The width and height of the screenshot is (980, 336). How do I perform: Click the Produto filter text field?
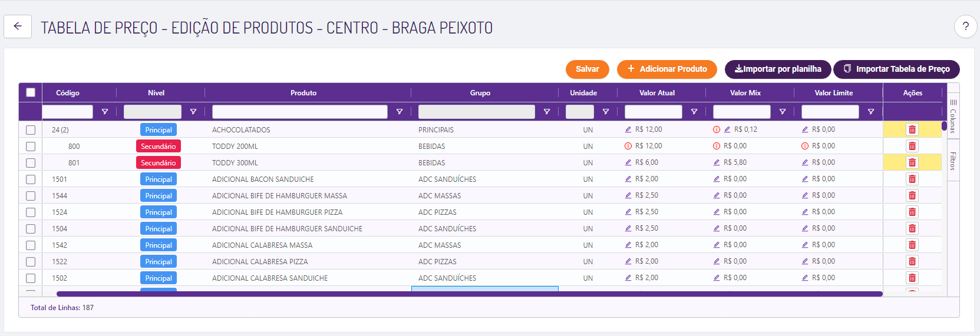[299, 112]
